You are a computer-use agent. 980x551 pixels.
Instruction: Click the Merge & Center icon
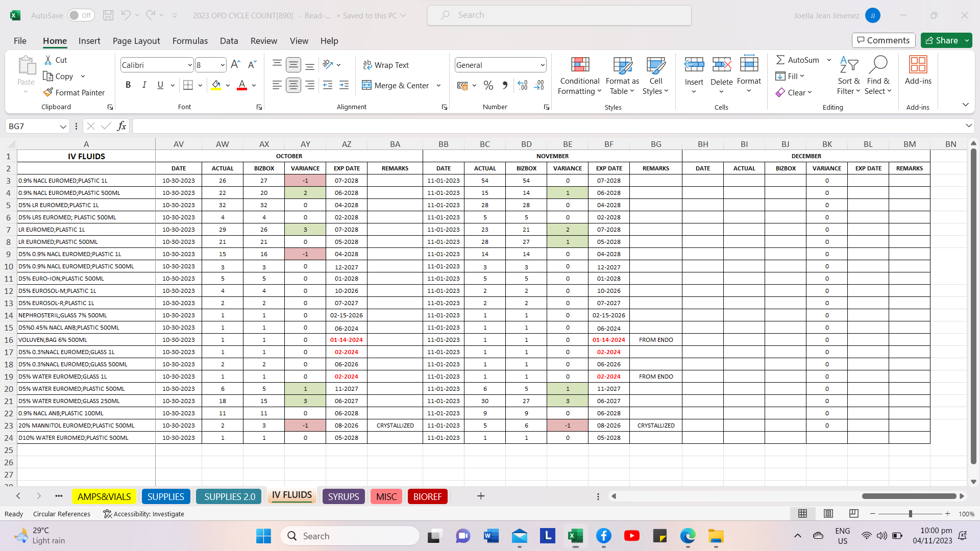366,85
